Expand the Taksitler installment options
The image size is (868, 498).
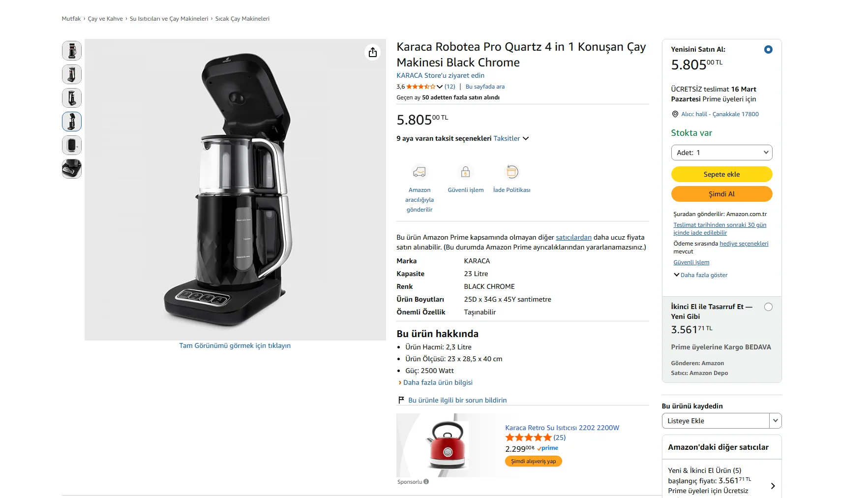coord(511,139)
